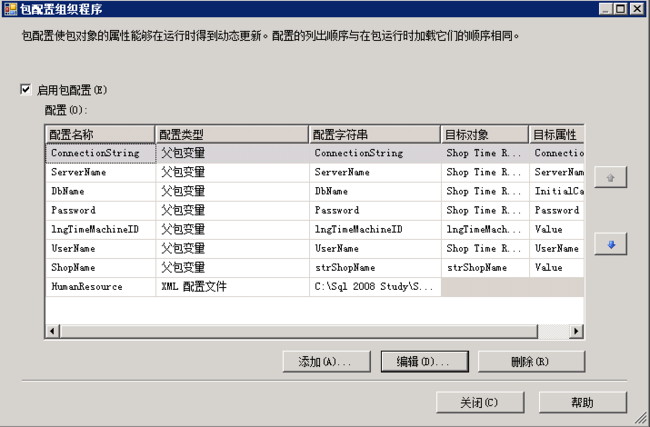Click the 目标属性 column header
Viewport: 650px width, 427px height.
click(x=557, y=134)
